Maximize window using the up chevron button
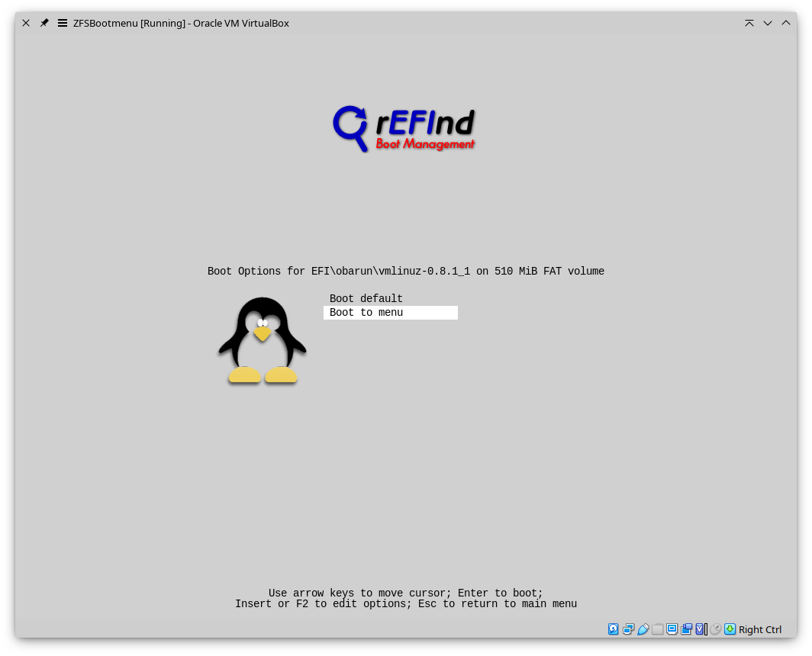 point(785,23)
